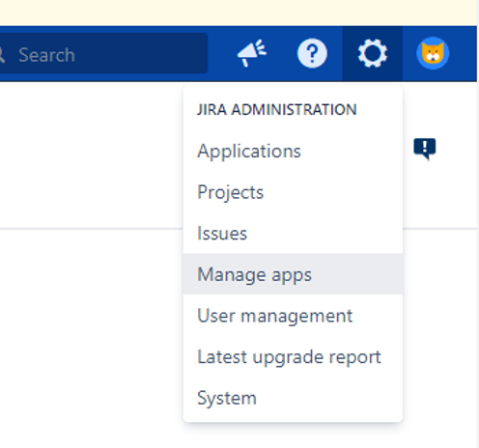Click the magnifier icon in search box

coord(1,55)
